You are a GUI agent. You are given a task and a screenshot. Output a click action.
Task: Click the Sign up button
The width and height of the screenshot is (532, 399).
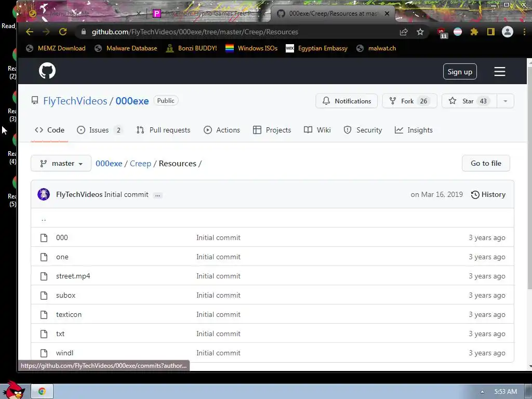click(x=460, y=72)
